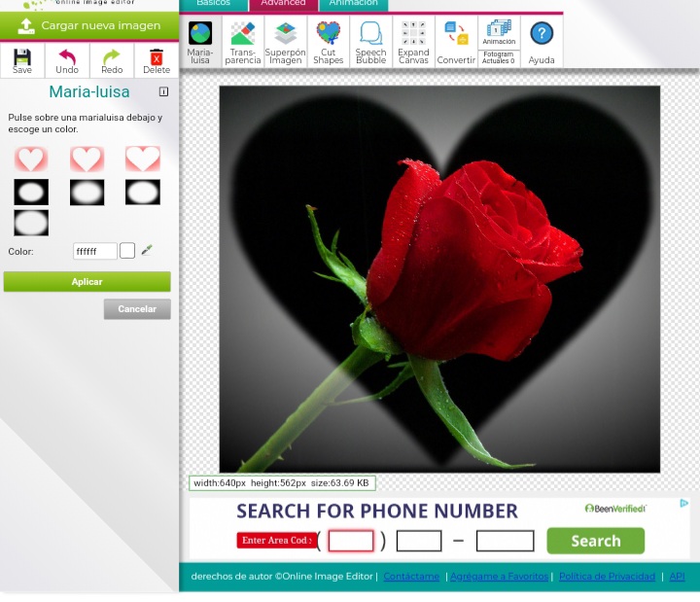The height and width of the screenshot is (602, 700).
Task: Click the ffffff color hex input field
Action: coord(94,251)
